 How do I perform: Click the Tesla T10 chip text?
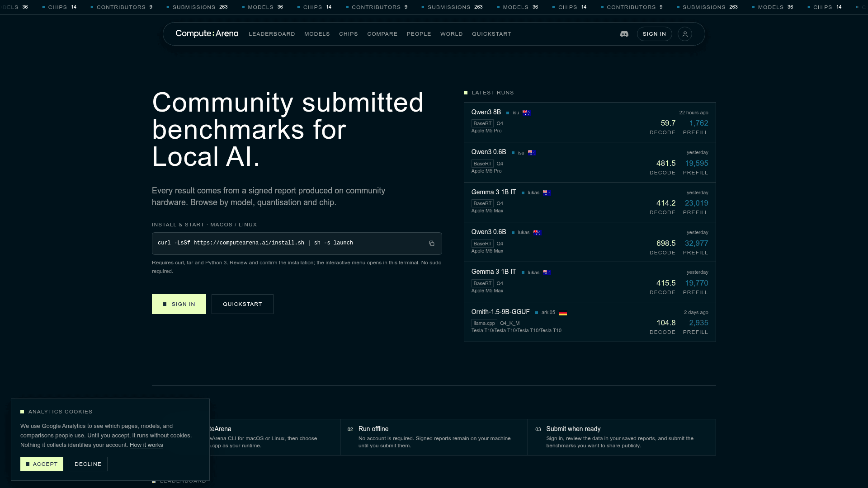click(516, 330)
